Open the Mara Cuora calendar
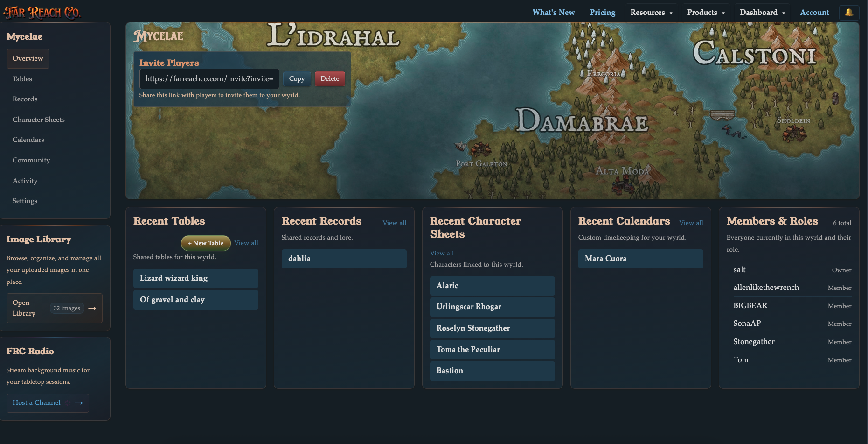 [x=640, y=259]
